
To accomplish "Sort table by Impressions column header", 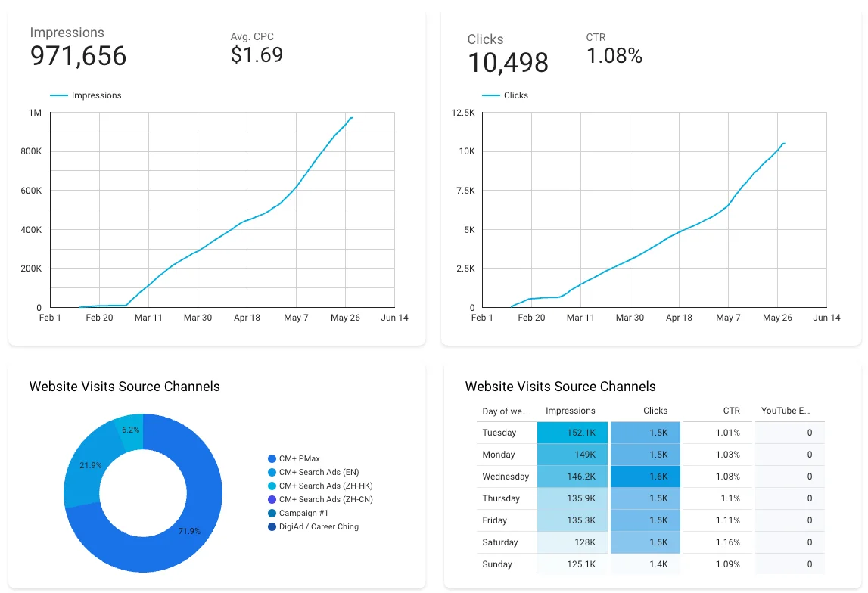I will [x=571, y=411].
